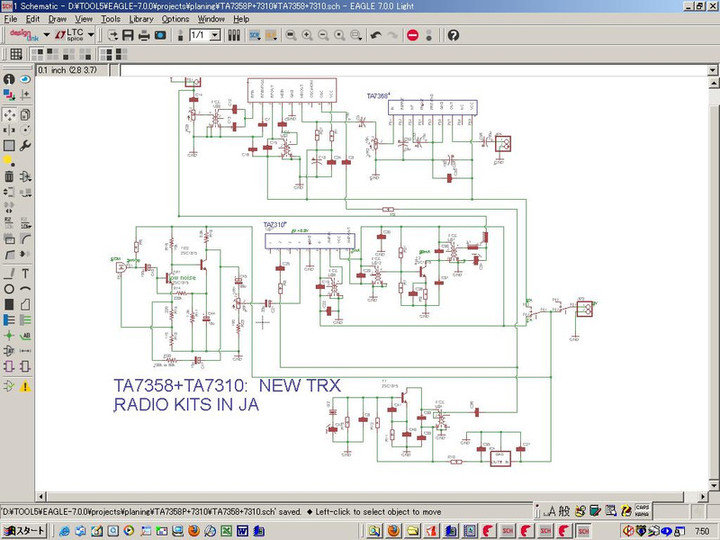Click the Print icon in toolbar

[144, 35]
